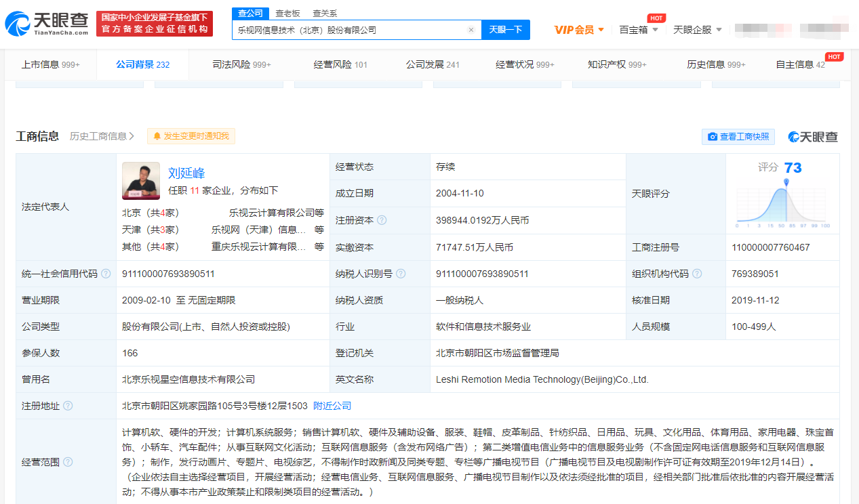Click help icon next to 纳税人识别号
This screenshot has height=504, width=859.
tap(401, 274)
